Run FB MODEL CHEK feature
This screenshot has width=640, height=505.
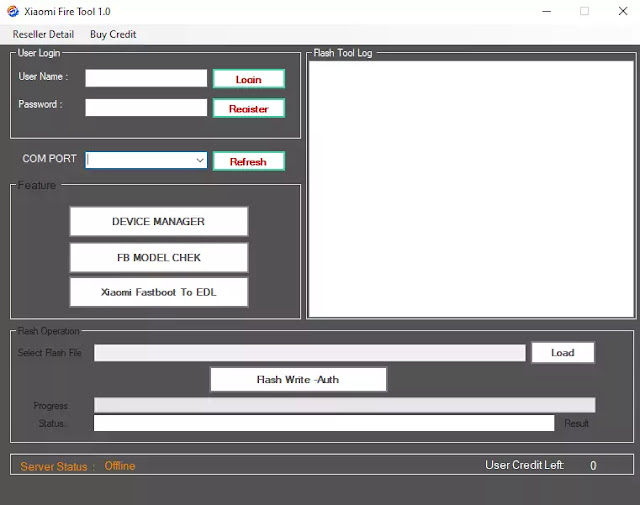[158, 258]
